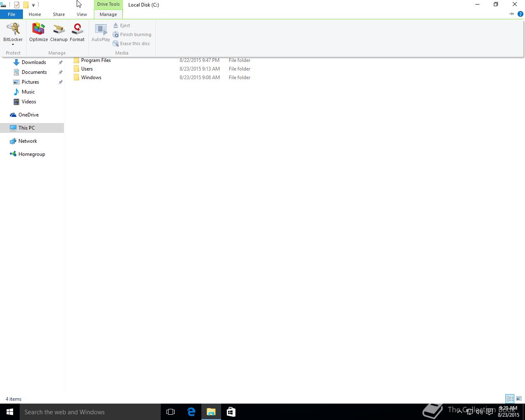The height and width of the screenshot is (420, 525).
Task: Open Homegroup in navigation pane
Action: click(x=32, y=154)
